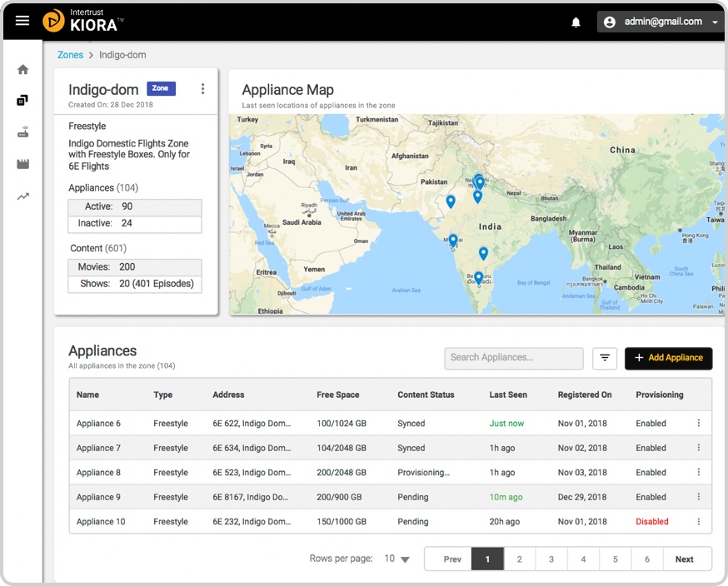
Task: Click the Active: 90 appliances row
Action: pos(135,207)
